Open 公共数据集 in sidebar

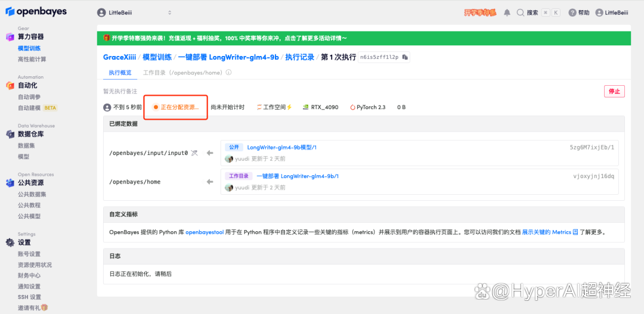[32, 194]
